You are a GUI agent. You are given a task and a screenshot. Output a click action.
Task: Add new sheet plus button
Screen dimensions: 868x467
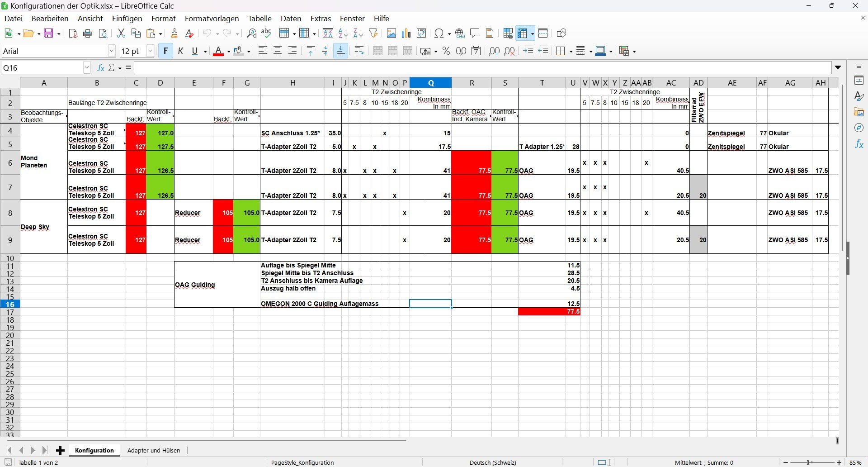60,450
